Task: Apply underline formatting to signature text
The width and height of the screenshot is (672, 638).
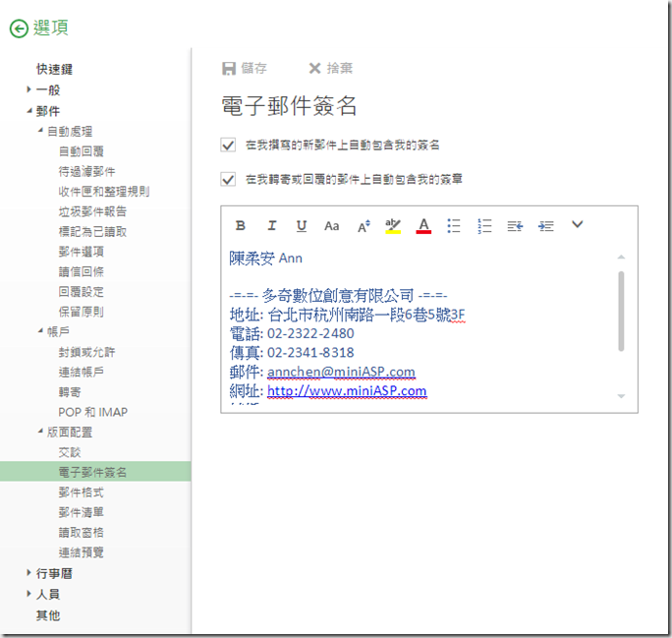Action: (302, 226)
